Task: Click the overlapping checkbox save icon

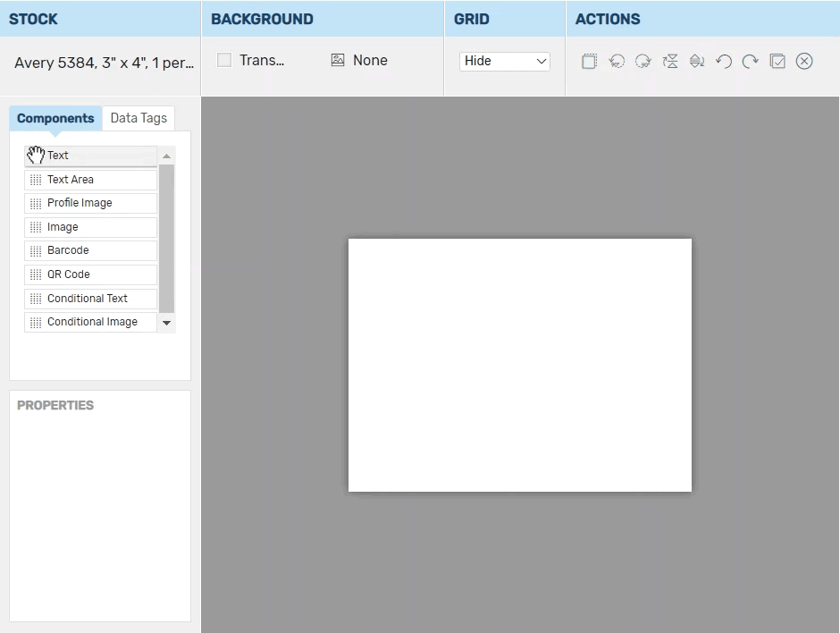Action: point(777,61)
